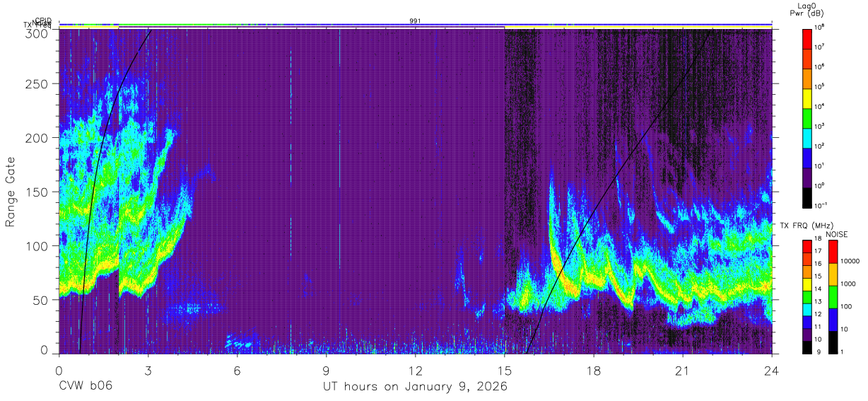Click the yellow segment of TX FRQ colorbar
The height and width of the screenshot is (401, 868).
click(807, 284)
